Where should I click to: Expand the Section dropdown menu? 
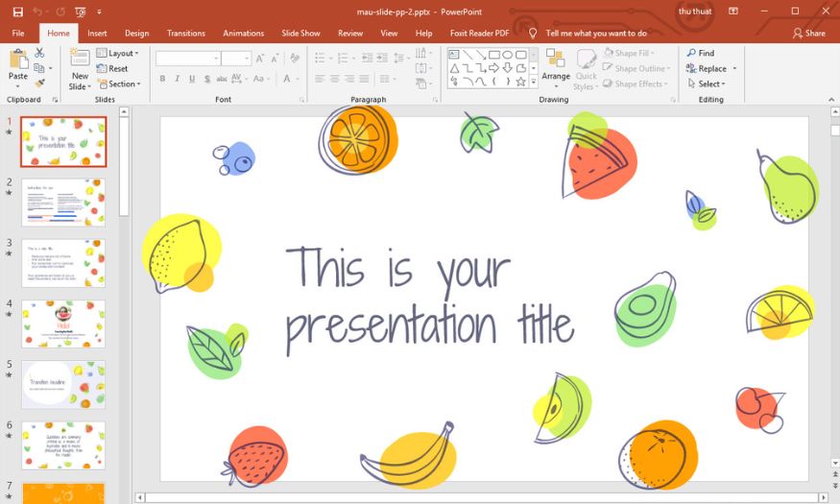pos(118,84)
